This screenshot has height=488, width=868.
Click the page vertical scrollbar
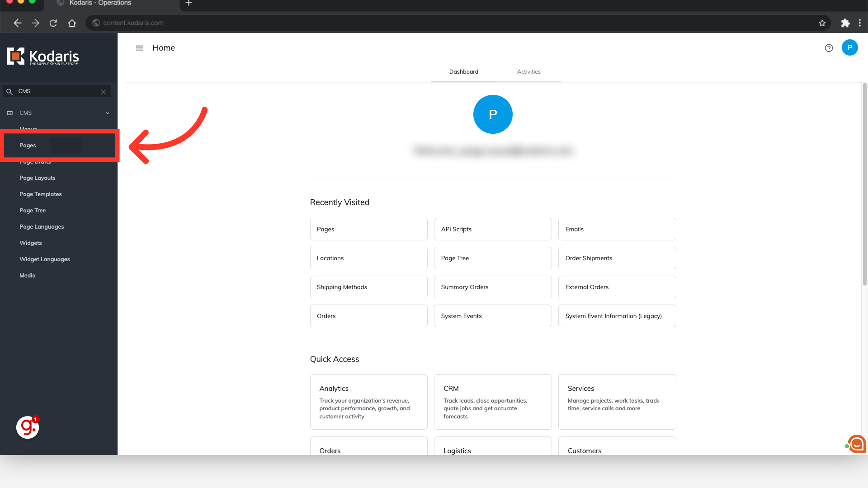pyautogui.click(x=864, y=185)
